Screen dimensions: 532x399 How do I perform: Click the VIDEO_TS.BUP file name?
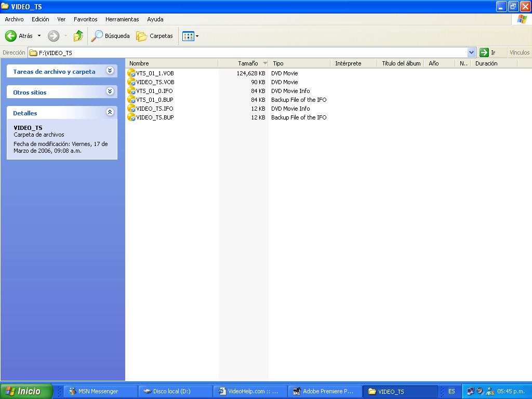[155, 117]
